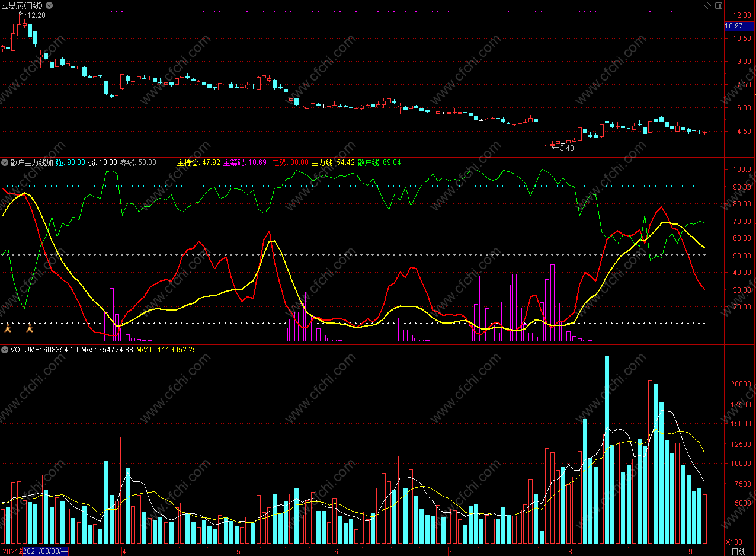The image size is (756, 556).
Task: Click the diamond marker icon at top right
Action: [707, 5]
